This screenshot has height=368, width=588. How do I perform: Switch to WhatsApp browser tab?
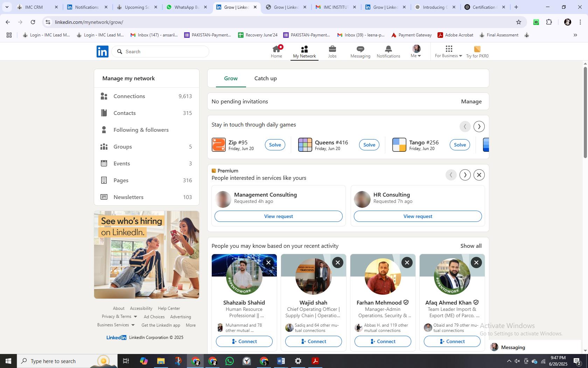click(x=186, y=7)
